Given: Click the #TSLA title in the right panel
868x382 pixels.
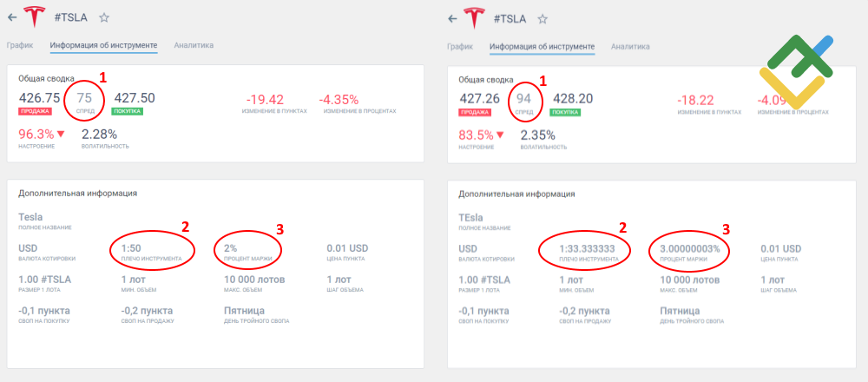Looking at the screenshot, I should point(510,19).
